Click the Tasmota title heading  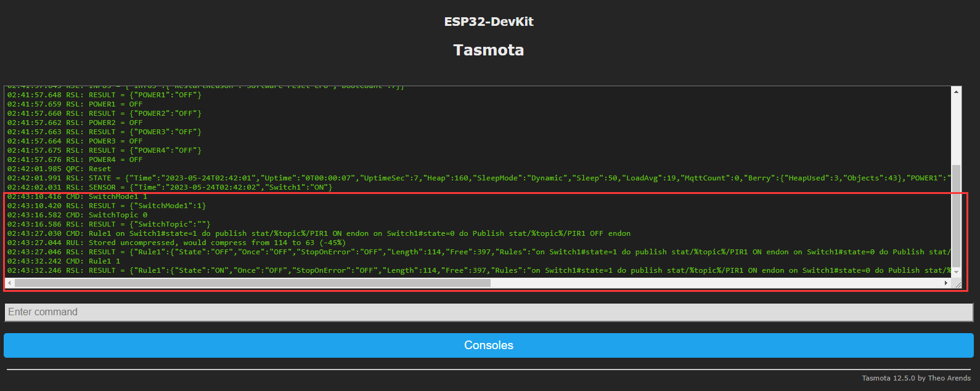pyautogui.click(x=489, y=50)
